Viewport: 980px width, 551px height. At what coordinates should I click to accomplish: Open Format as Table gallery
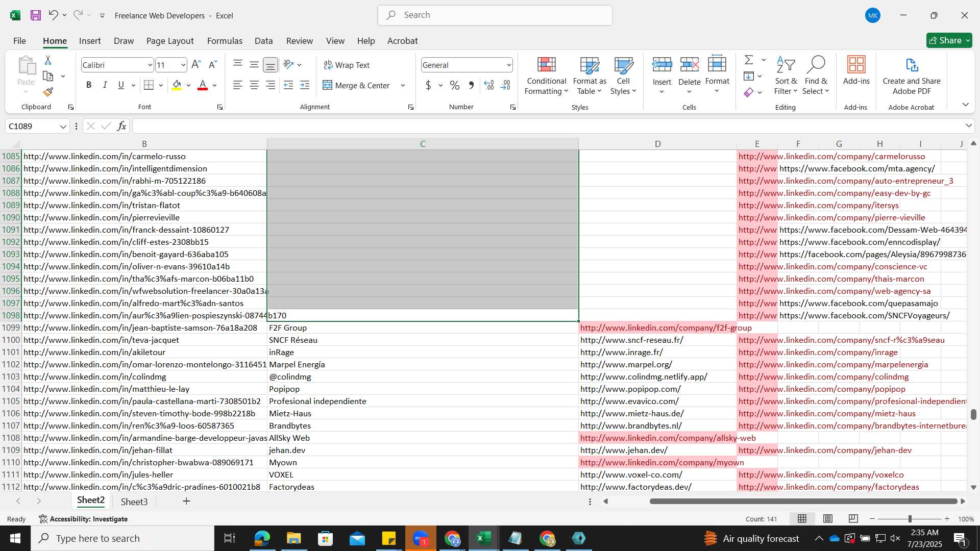coord(590,76)
